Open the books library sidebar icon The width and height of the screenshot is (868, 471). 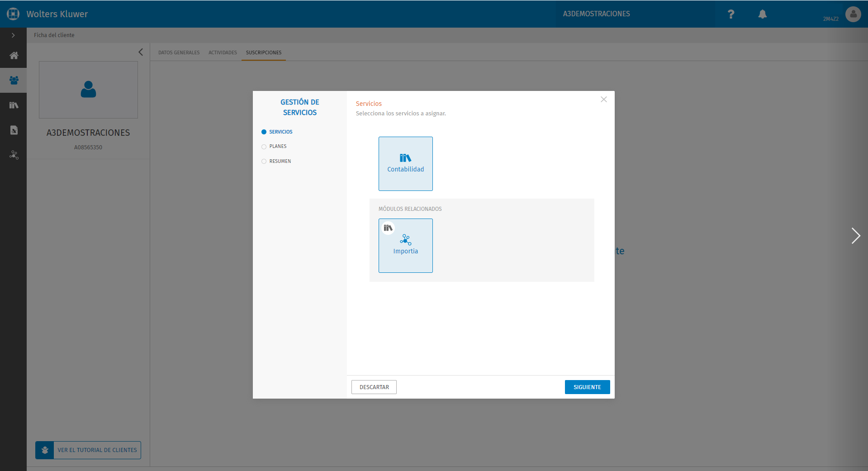coord(14,105)
